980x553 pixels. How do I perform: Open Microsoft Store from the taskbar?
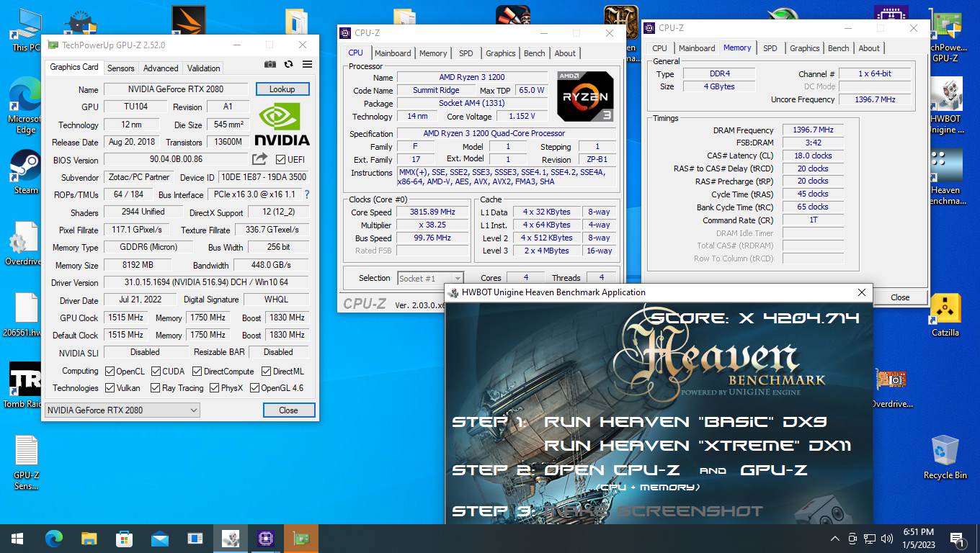point(124,539)
